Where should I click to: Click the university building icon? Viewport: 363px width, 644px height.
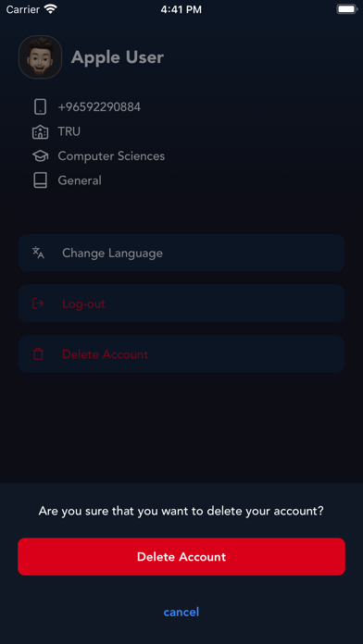click(x=40, y=131)
